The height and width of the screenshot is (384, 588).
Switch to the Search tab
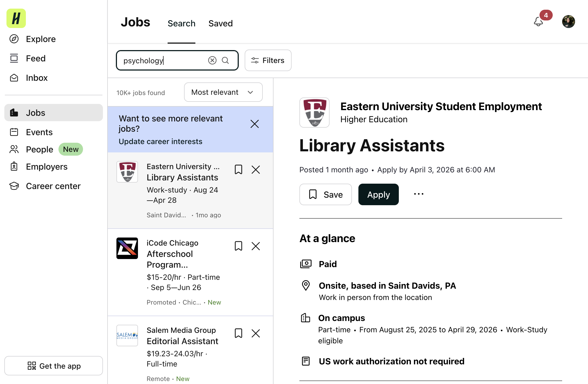tap(181, 23)
